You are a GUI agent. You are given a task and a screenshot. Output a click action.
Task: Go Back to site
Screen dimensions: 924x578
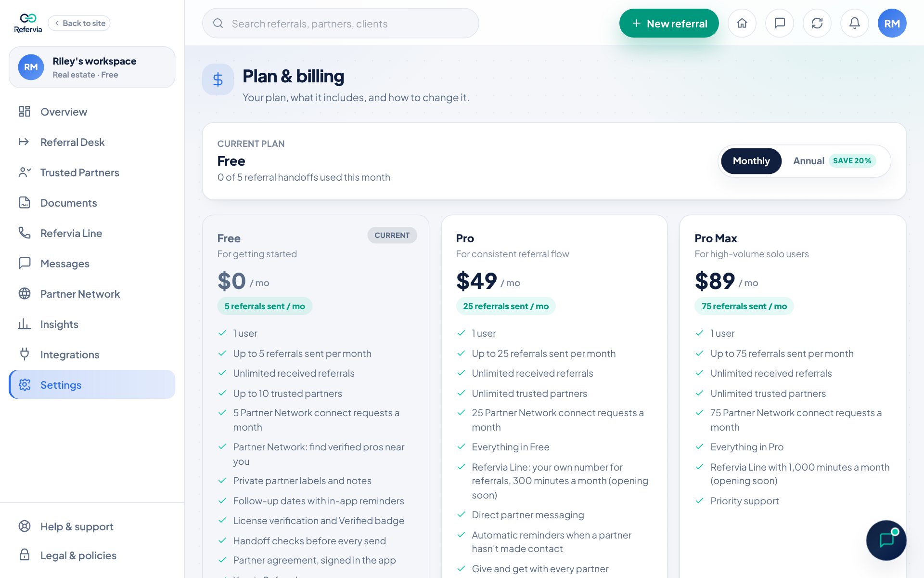coord(79,23)
